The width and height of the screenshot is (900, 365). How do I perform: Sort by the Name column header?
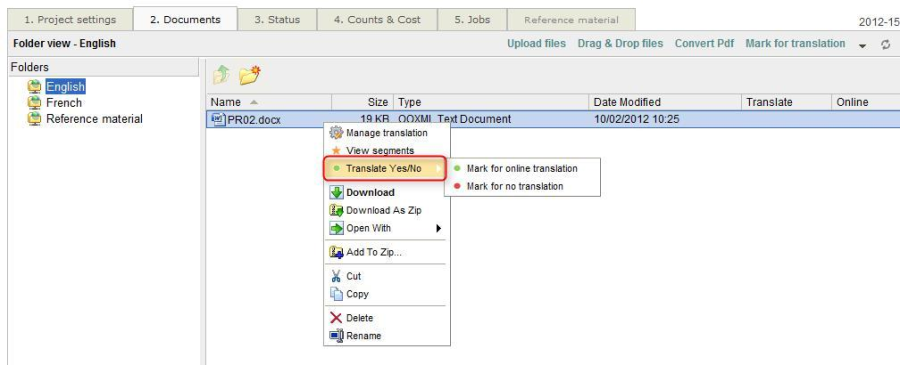click(x=269, y=102)
